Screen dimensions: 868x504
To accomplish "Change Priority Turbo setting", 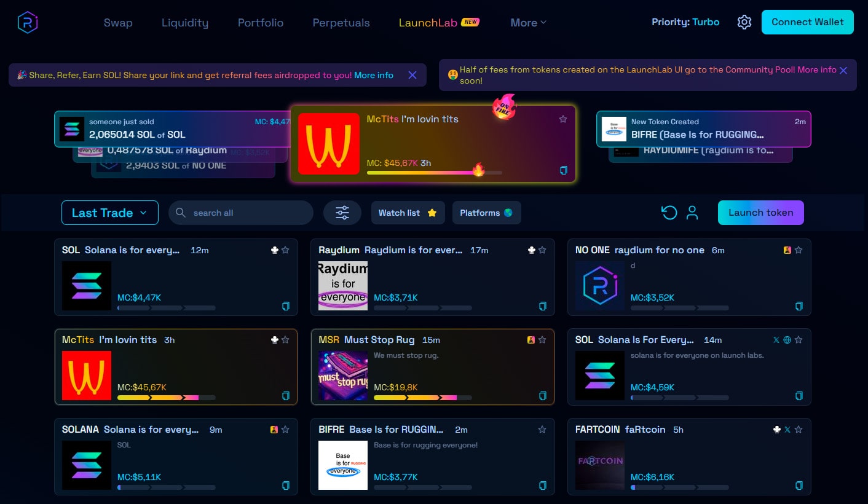I will tap(685, 22).
